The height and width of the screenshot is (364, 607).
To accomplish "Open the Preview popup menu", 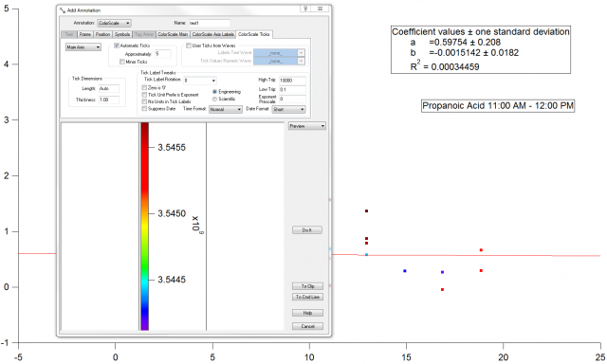I will click(307, 126).
